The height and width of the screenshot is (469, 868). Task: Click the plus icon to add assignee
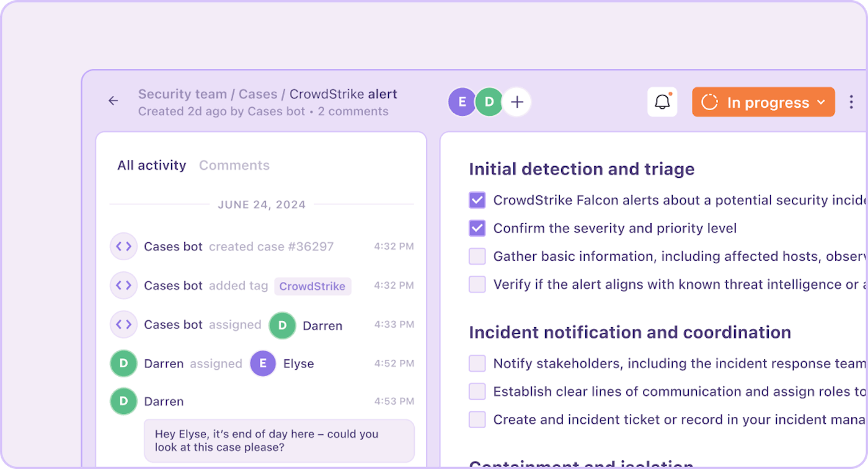[516, 102]
